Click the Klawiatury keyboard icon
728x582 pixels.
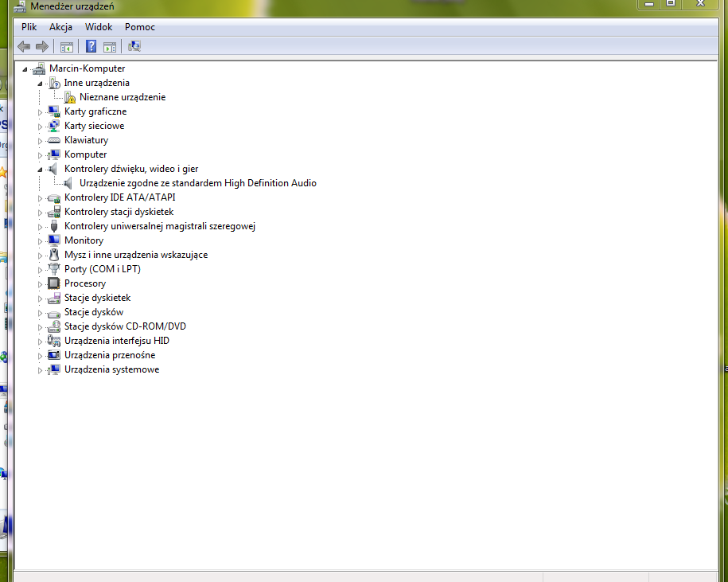54,140
